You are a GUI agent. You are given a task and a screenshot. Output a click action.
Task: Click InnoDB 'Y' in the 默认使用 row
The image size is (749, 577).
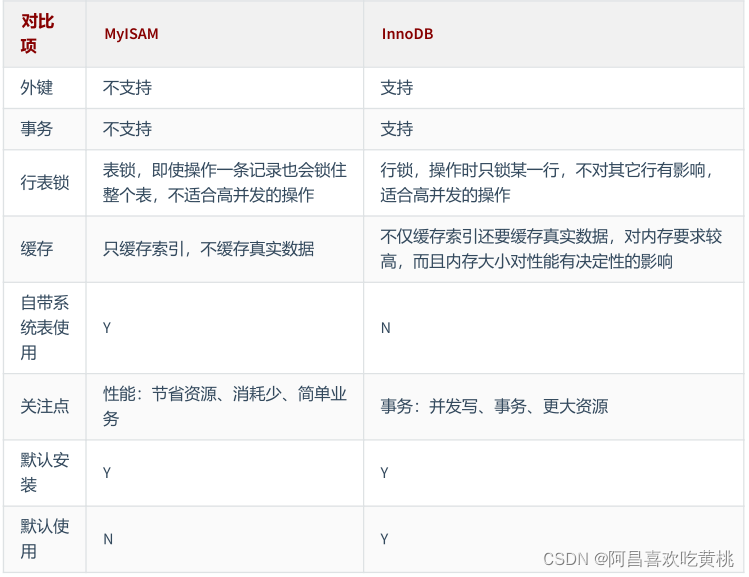[x=385, y=539]
